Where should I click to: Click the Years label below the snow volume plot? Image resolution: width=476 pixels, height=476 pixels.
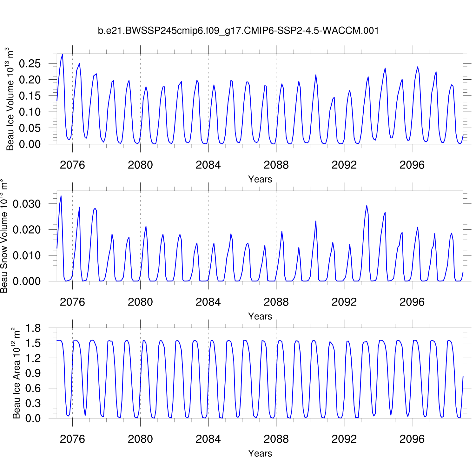tap(260, 316)
